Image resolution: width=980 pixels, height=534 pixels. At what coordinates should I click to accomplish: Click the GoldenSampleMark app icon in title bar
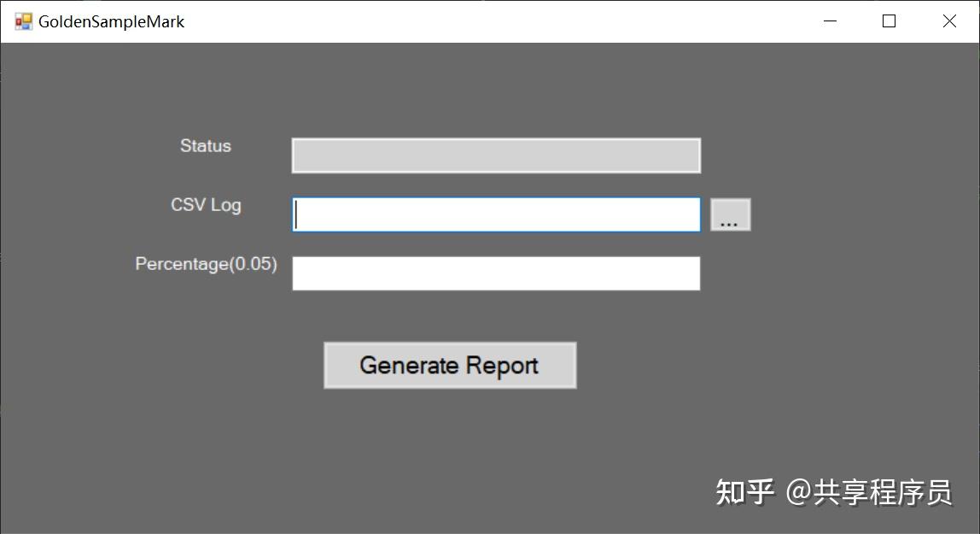point(23,21)
